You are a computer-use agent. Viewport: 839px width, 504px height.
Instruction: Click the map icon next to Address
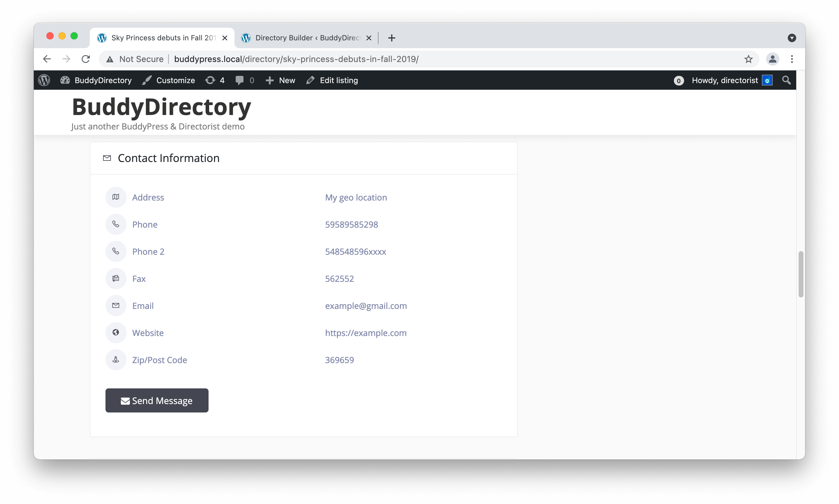(x=116, y=197)
